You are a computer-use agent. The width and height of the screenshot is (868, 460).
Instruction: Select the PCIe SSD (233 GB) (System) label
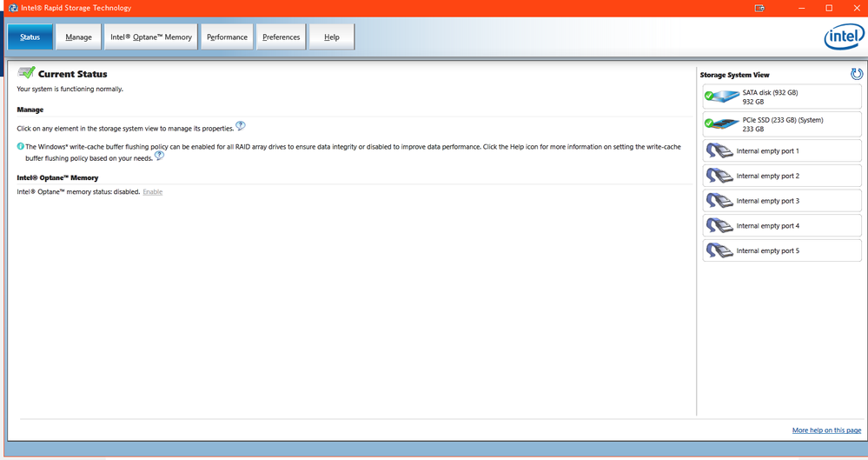point(783,120)
